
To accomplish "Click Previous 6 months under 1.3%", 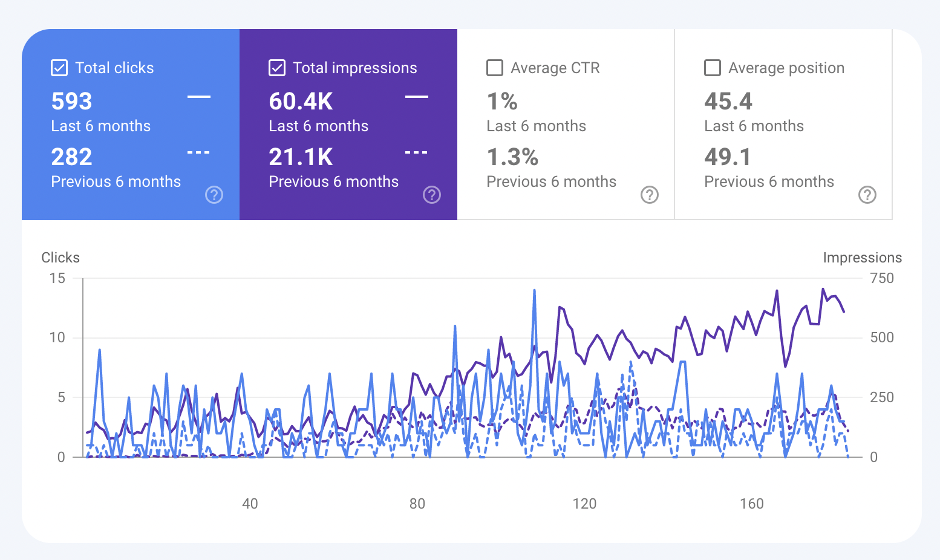I will coord(552,181).
